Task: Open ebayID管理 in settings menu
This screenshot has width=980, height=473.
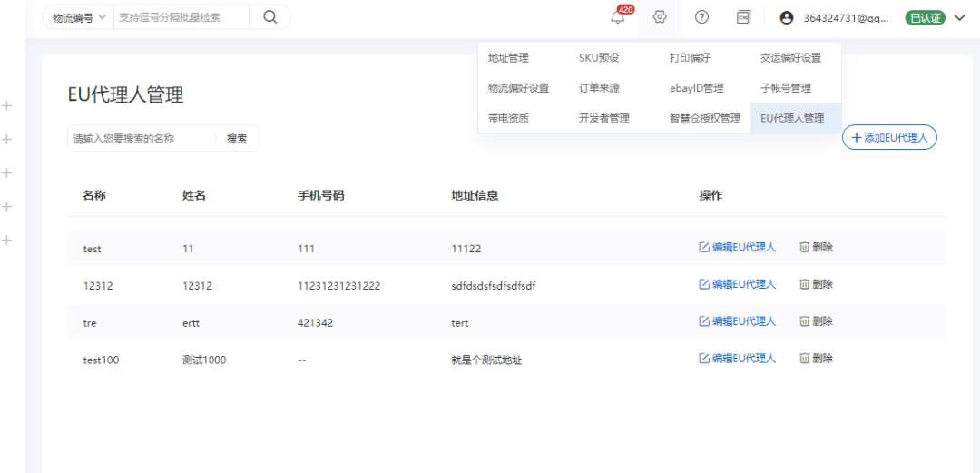Action: click(x=696, y=88)
